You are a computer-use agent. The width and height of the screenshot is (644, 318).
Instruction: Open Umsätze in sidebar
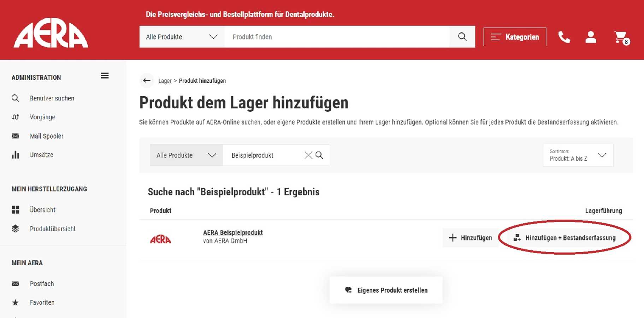click(x=41, y=155)
